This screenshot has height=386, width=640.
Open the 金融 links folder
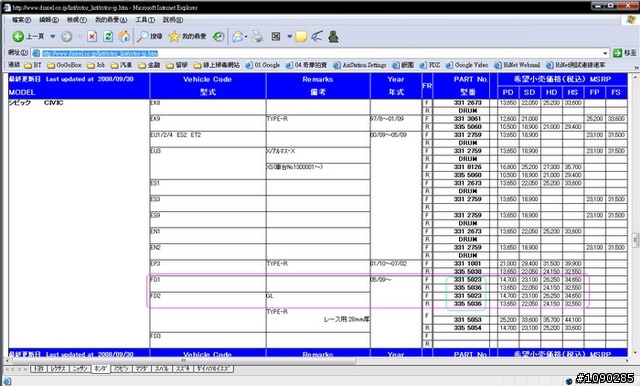pos(149,65)
